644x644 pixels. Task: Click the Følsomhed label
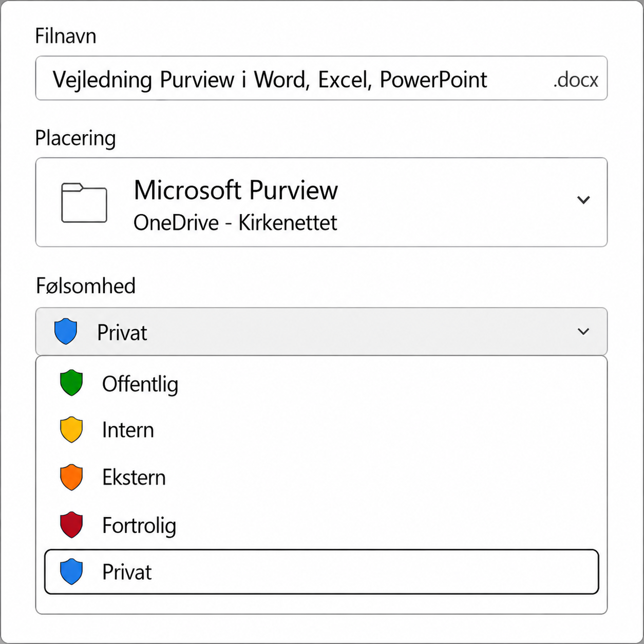[86, 286]
